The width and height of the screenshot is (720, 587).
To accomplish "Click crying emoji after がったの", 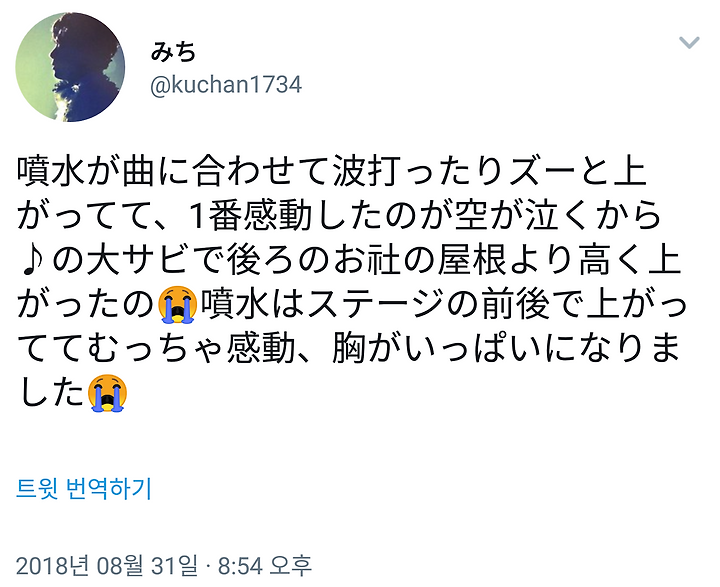I will pos(177,304).
